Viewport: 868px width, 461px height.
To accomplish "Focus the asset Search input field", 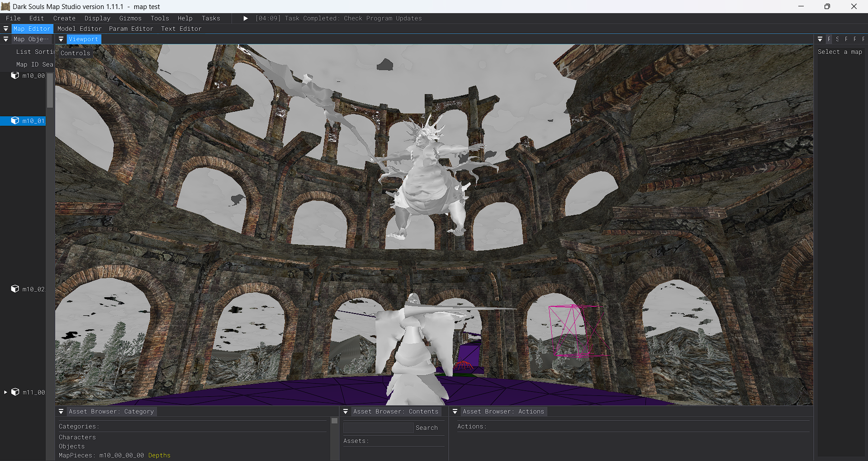I will (379, 428).
